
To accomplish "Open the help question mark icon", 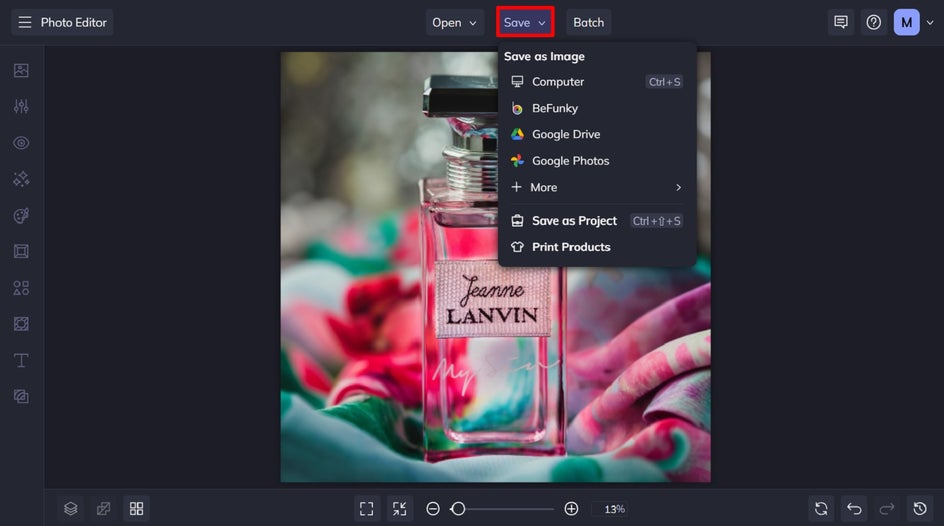I will (874, 22).
